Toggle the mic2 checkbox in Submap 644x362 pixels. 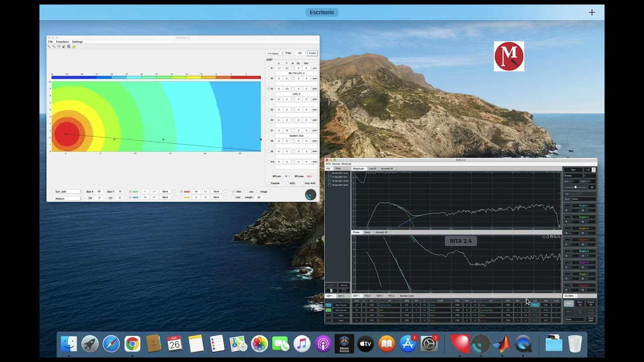coord(130,197)
